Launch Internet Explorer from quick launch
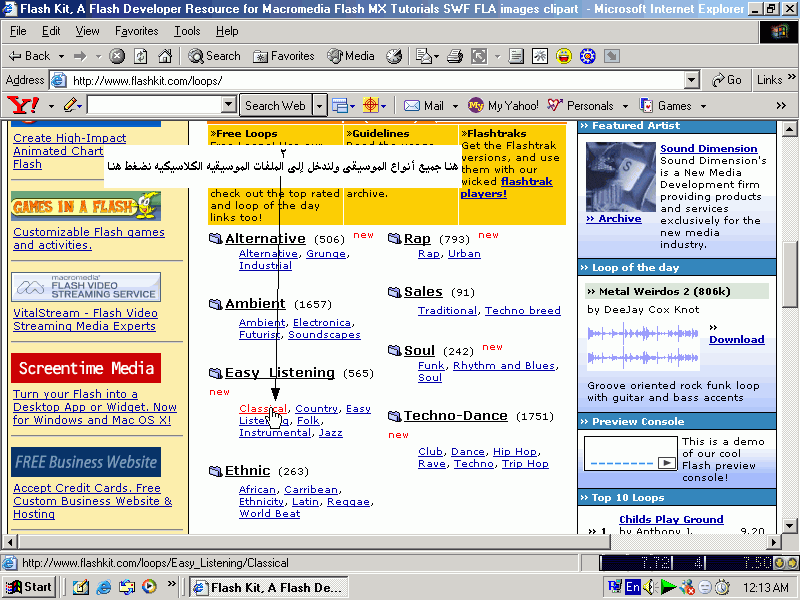This screenshot has width=800, height=600. pyautogui.click(x=104, y=587)
